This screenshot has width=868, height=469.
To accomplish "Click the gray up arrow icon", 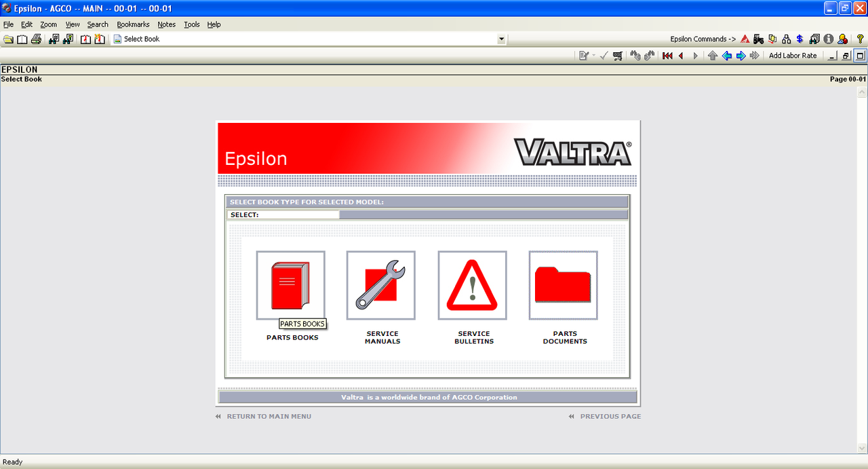I will tap(713, 56).
